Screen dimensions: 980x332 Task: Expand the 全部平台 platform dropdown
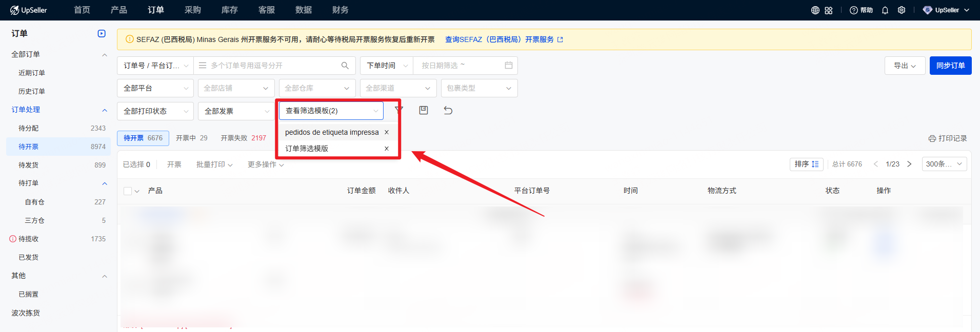(x=155, y=88)
